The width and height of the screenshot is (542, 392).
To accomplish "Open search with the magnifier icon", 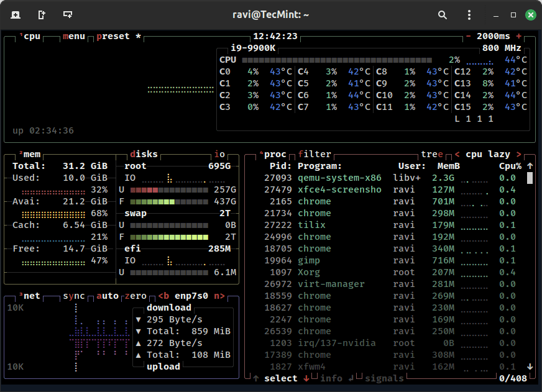I will pyautogui.click(x=442, y=14).
